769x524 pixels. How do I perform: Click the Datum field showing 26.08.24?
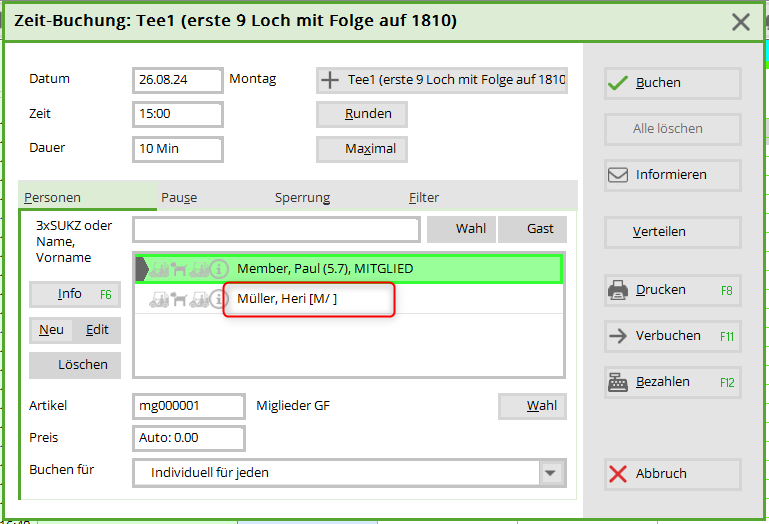[178, 80]
